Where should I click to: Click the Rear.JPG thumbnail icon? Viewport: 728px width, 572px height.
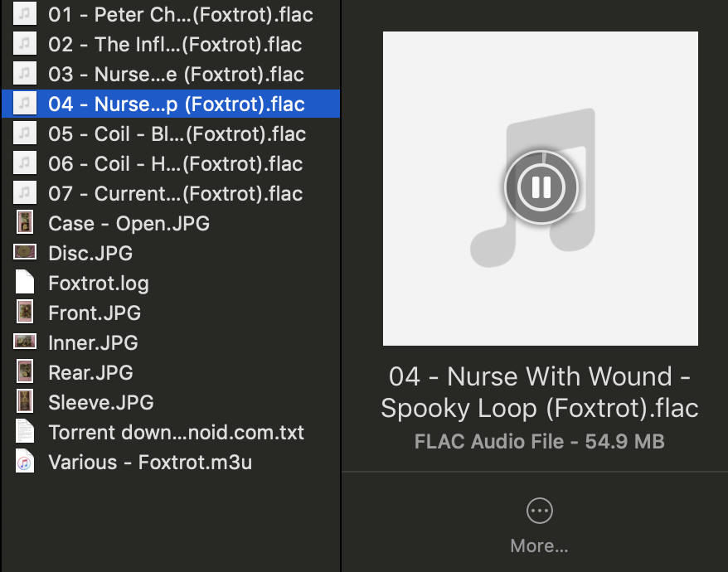pyautogui.click(x=25, y=371)
